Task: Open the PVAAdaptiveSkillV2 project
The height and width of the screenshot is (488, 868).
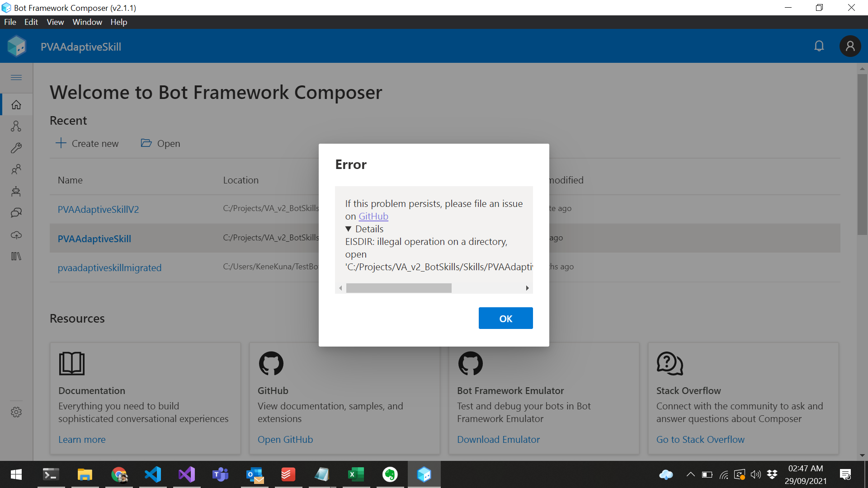Action: [98, 209]
